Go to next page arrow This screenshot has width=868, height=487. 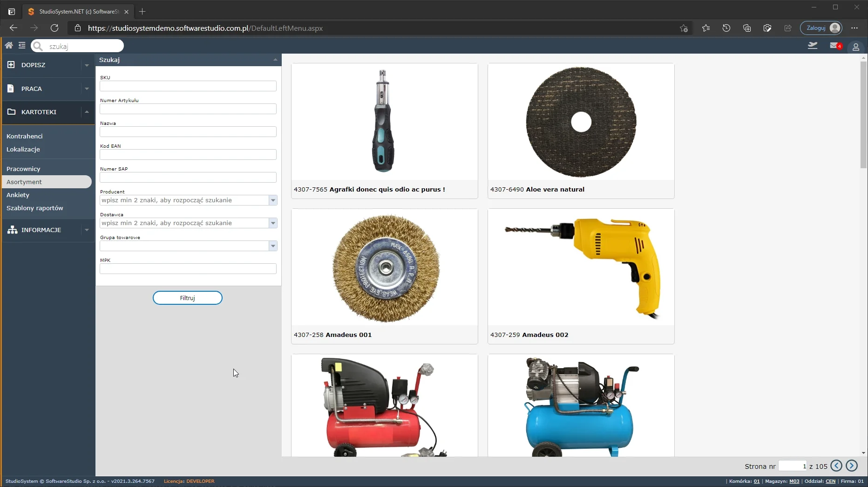851,466
